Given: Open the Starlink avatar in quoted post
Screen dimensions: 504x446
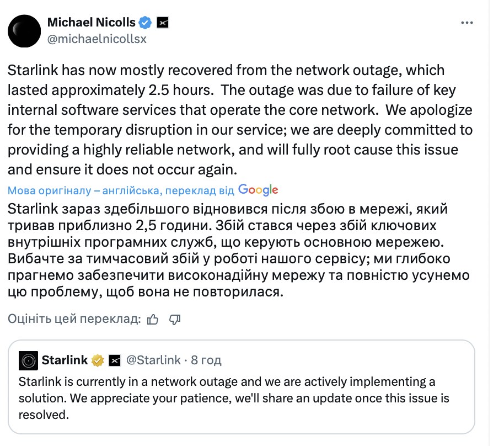Looking at the screenshot, I should pyautogui.click(x=28, y=361).
